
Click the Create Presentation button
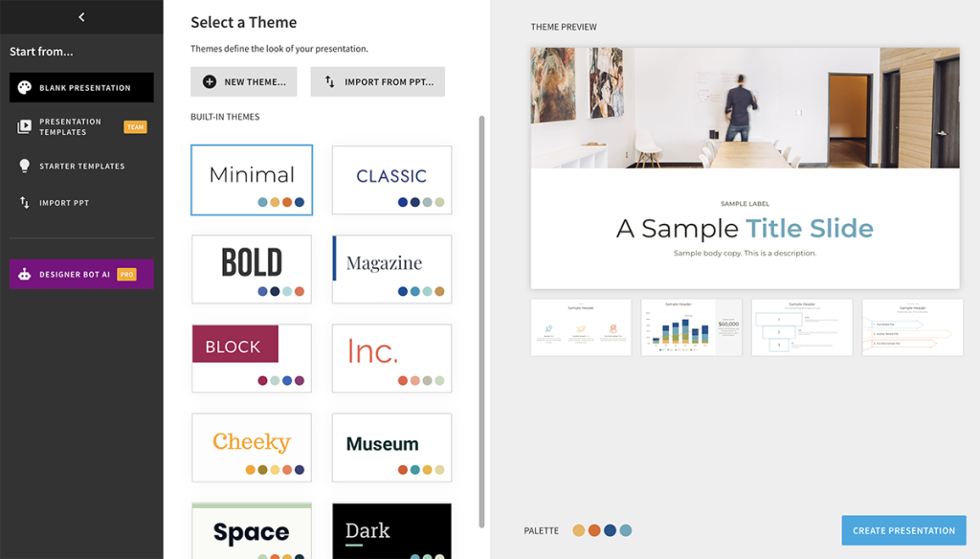pyautogui.click(x=903, y=529)
